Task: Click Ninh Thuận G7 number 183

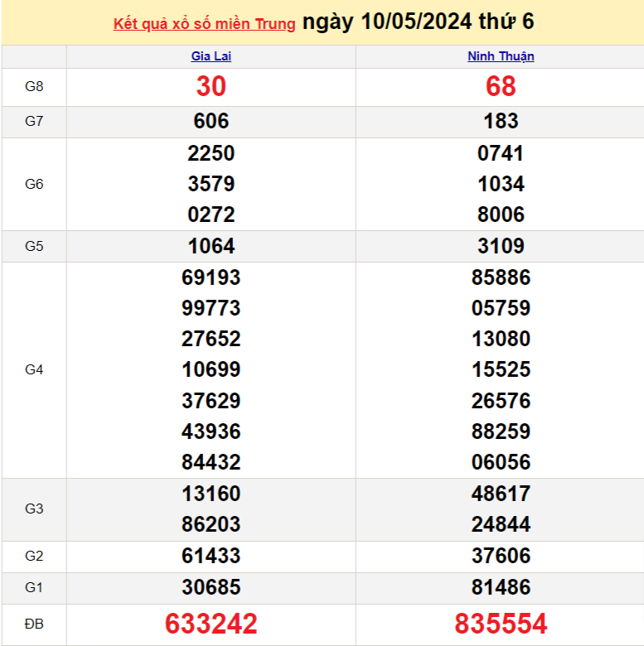Action: click(x=501, y=121)
